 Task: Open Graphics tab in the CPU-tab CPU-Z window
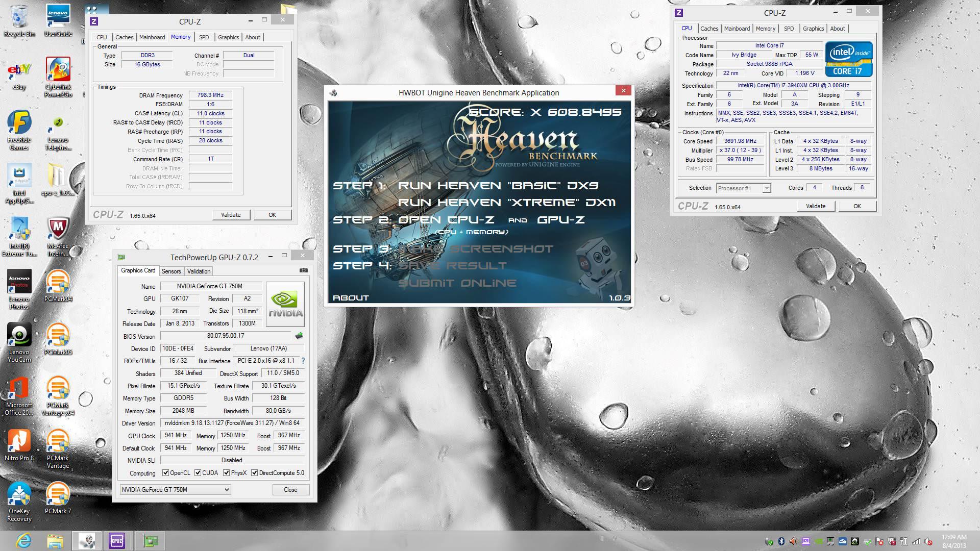coord(813,29)
